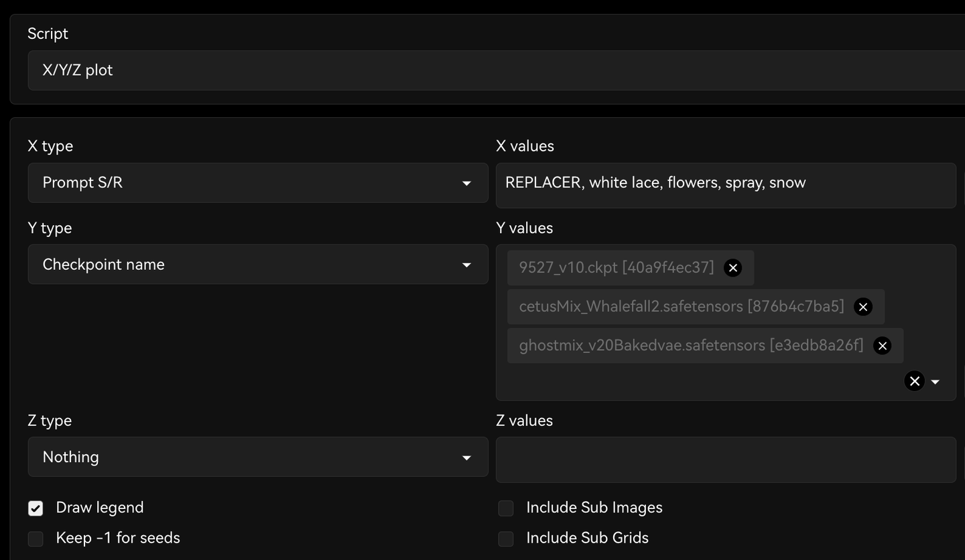Image resolution: width=965 pixels, height=560 pixels.
Task: Click the 9527_v10.ckpt checkpoint tag
Action: [616, 268]
